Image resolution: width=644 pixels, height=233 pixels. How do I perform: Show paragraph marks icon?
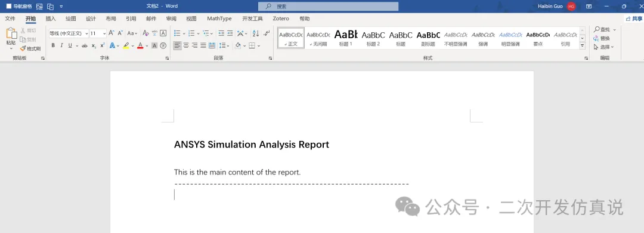[x=267, y=33]
